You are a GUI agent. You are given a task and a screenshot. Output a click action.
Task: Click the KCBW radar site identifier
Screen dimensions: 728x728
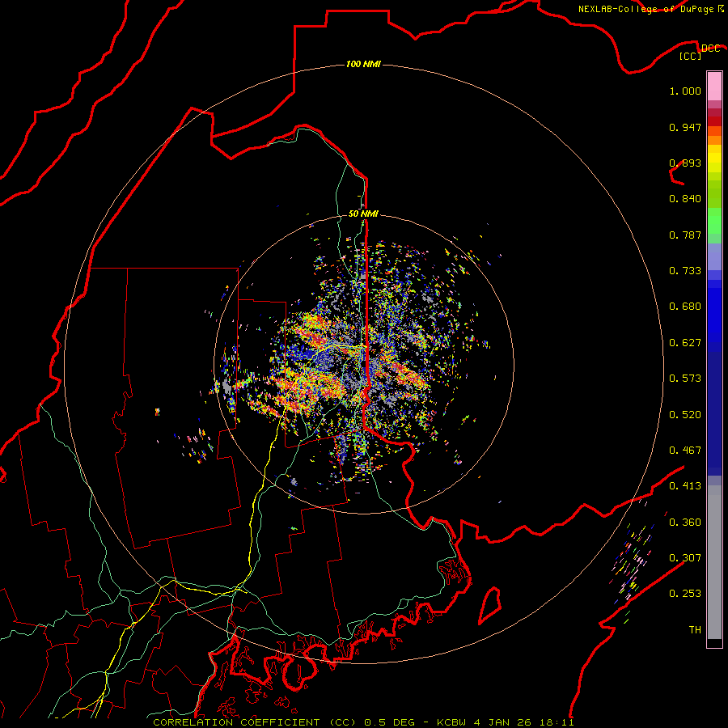(453, 722)
